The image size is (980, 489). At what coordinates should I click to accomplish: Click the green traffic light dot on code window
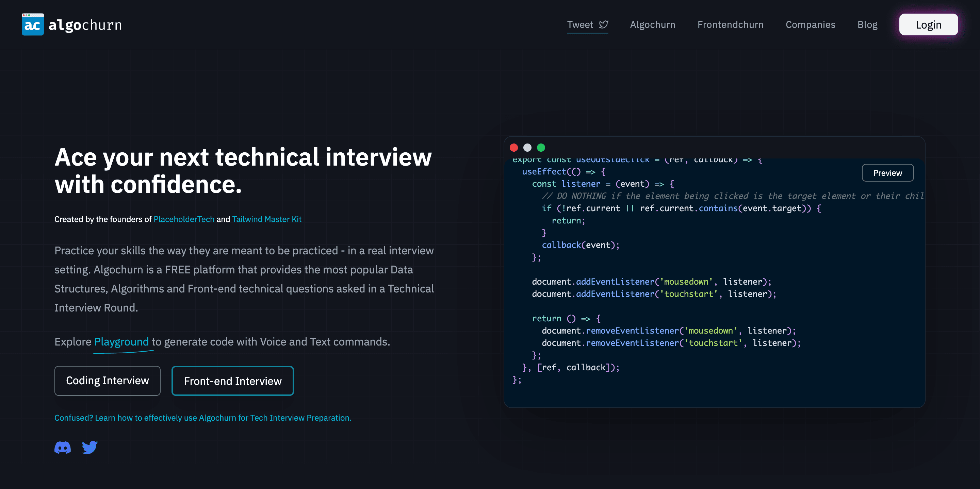coord(541,147)
